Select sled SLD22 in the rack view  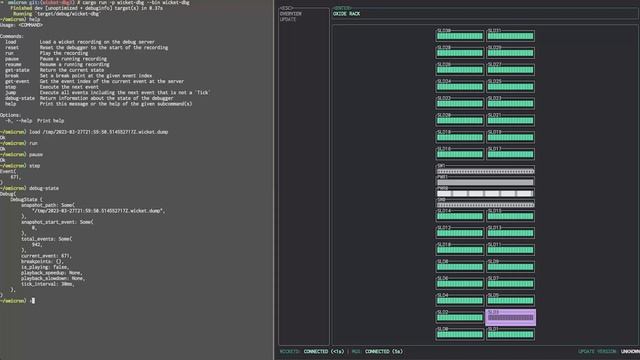pos(460,103)
